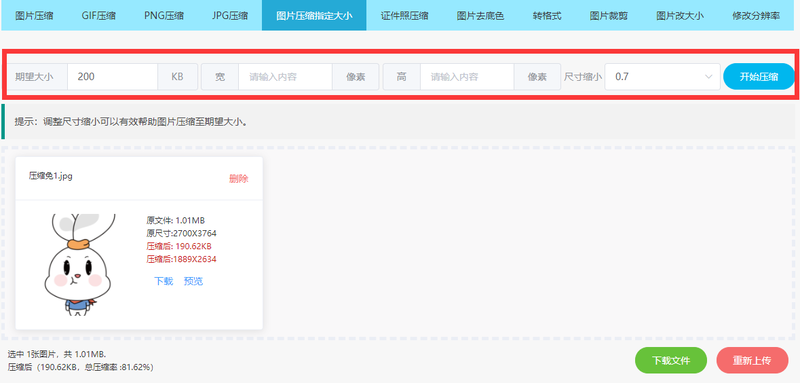Viewport: 800px width, 383px height.
Task: Switch to the 转格式 tab
Action: click(x=547, y=15)
